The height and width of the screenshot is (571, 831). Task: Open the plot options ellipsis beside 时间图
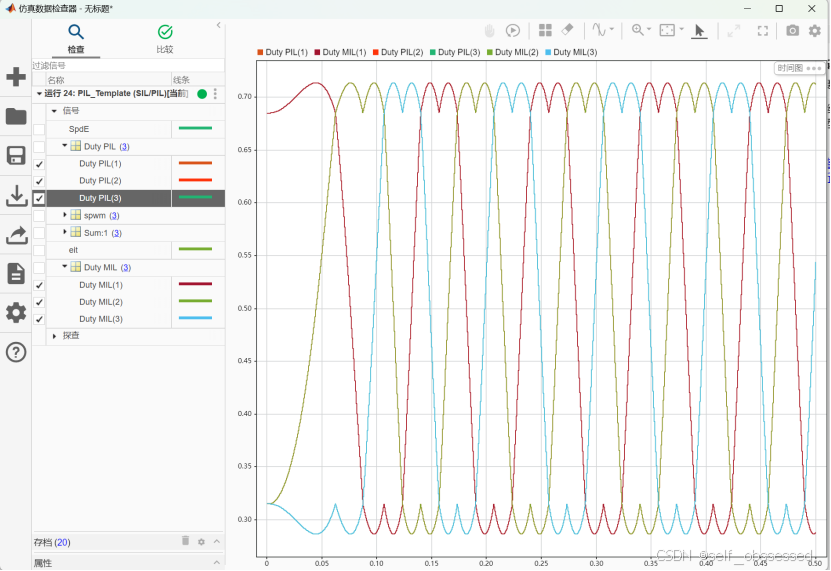tap(814, 68)
